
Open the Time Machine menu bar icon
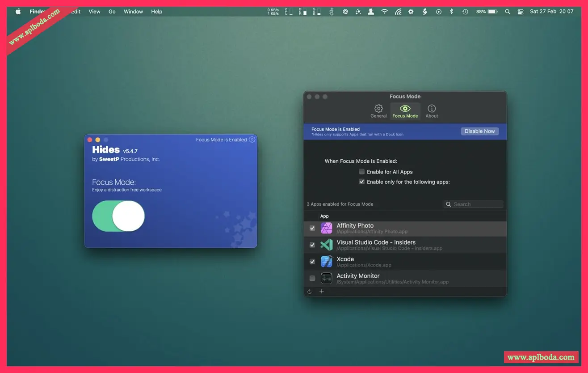465,12
